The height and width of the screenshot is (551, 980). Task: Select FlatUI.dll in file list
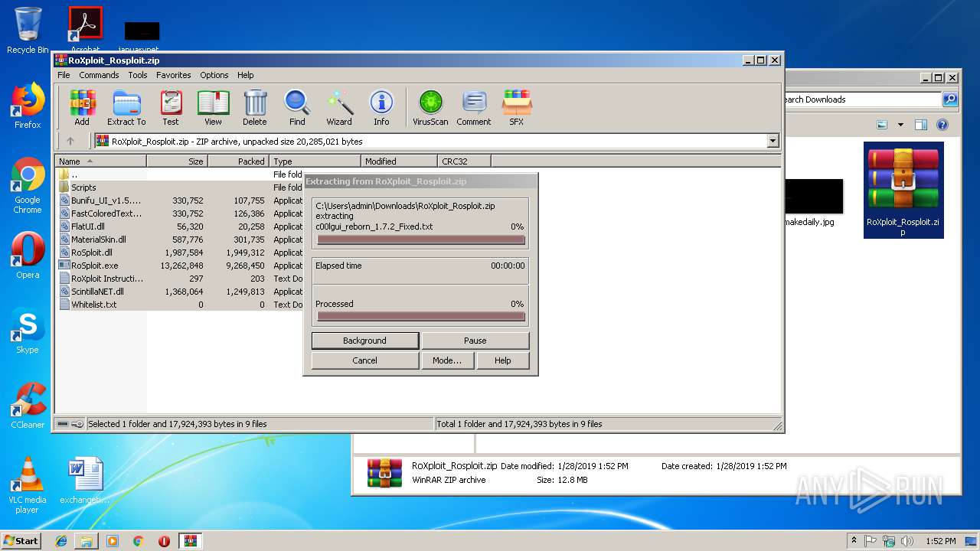178,227
